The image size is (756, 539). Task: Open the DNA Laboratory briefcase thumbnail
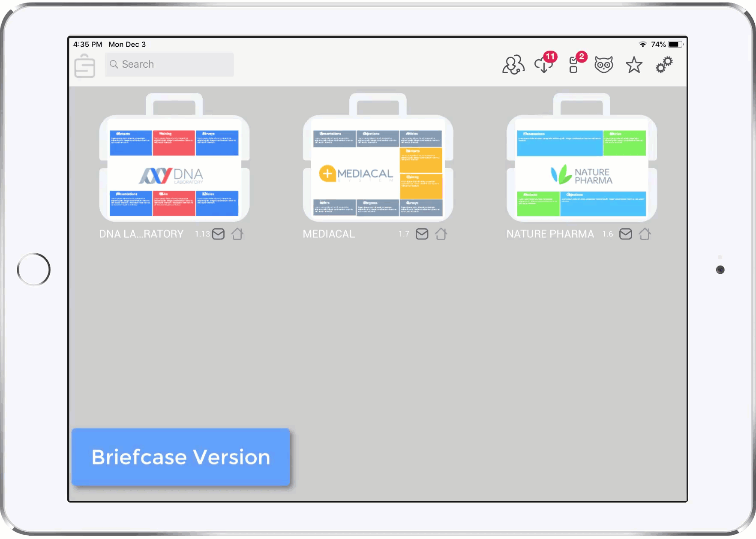click(x=174, y=158)
